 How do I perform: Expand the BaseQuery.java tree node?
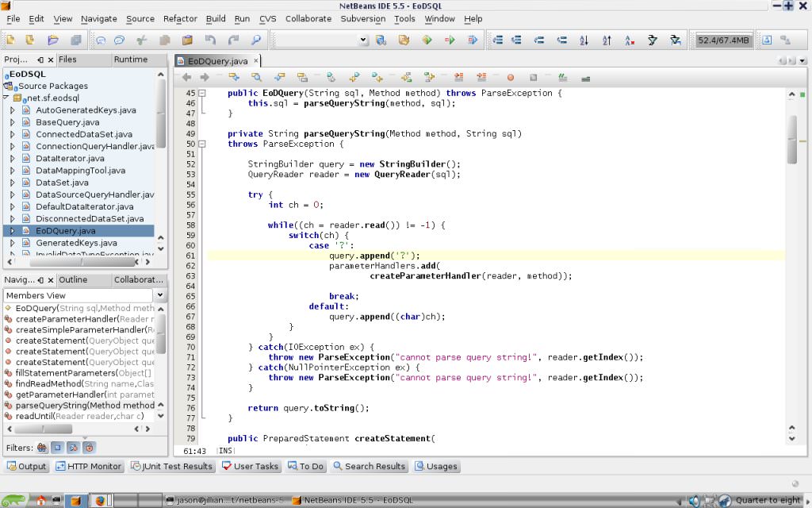[13, 122]
